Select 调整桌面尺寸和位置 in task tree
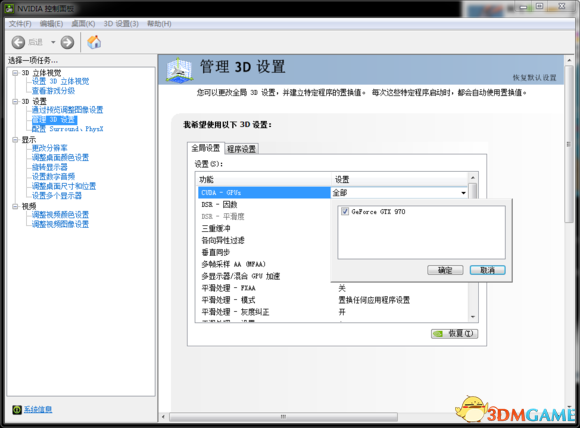580x428 pixels. click(x=64, y=186)
